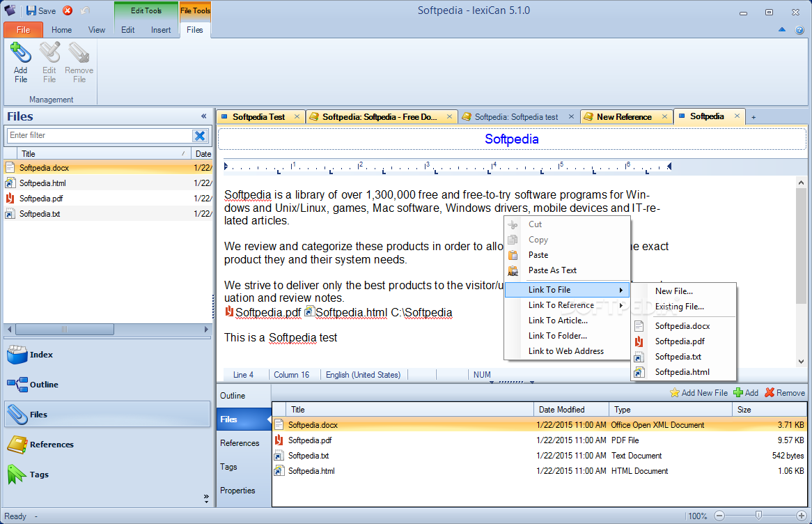Click the lexiCan application logo icon
The image size is (812, 524).
point(10,10)
